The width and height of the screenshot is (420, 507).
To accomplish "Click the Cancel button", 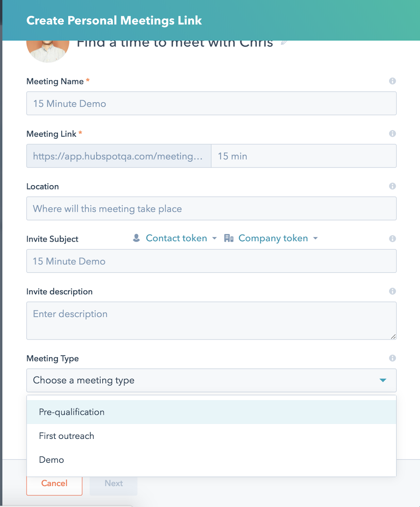I will point(54,485).
